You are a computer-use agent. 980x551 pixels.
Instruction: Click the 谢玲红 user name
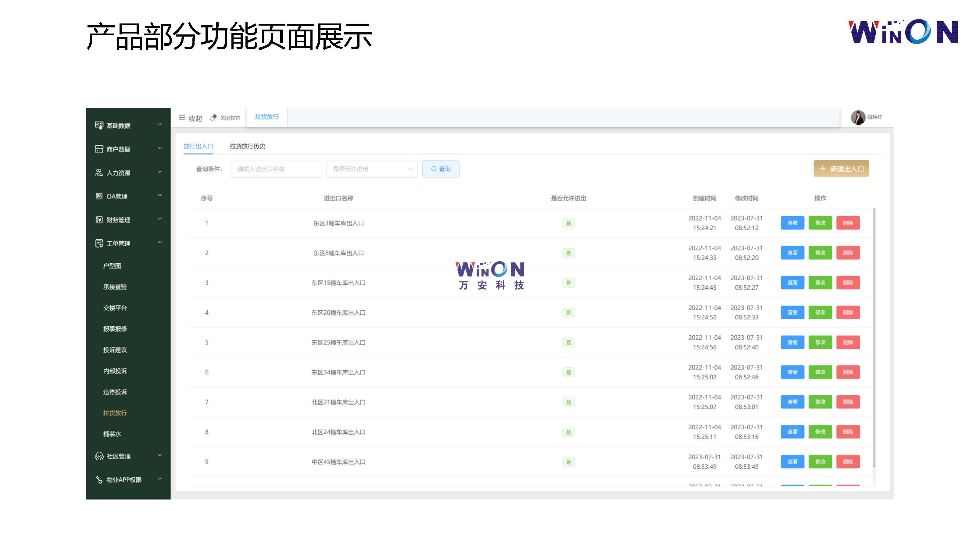tap(874, 117)
